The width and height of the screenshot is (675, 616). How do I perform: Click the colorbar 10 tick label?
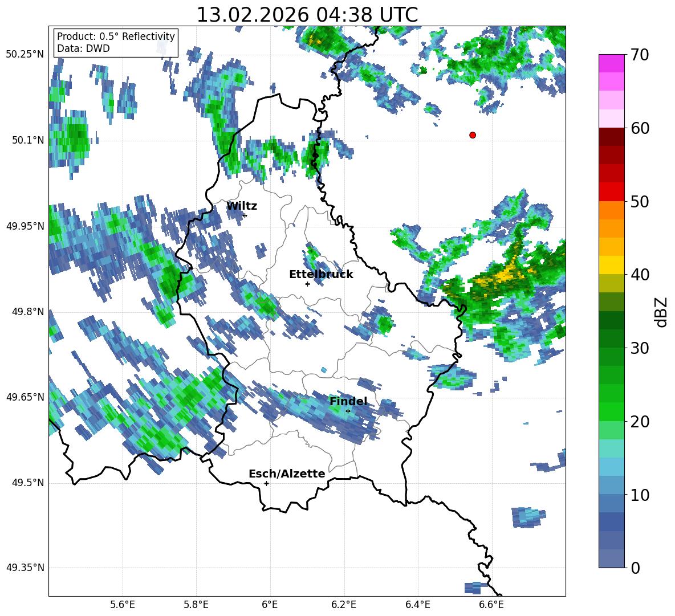click(640, 495)
